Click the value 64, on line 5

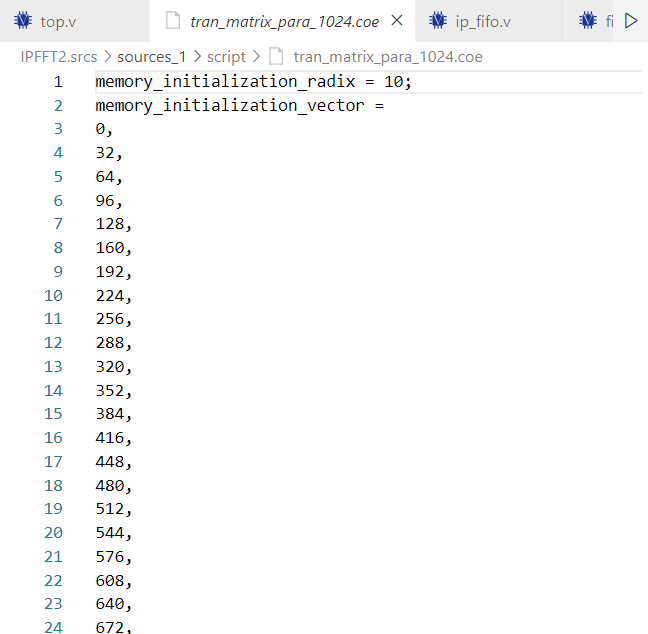coord(109,177)
